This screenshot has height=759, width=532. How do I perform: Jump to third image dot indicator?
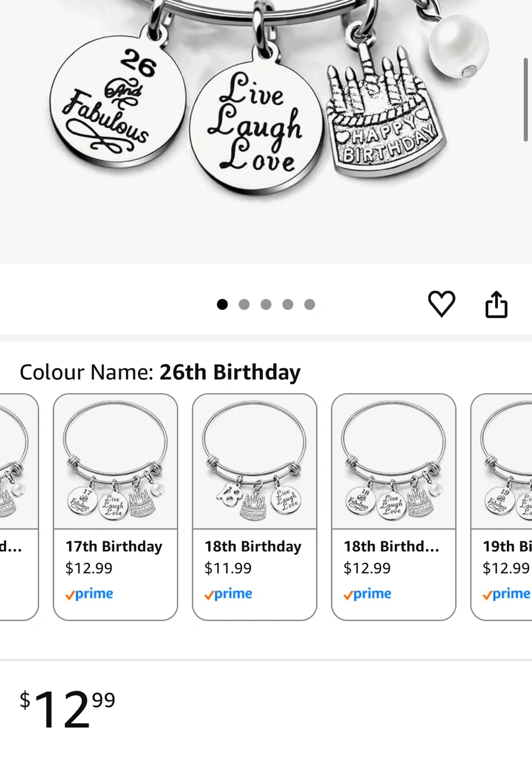(266, 305)
